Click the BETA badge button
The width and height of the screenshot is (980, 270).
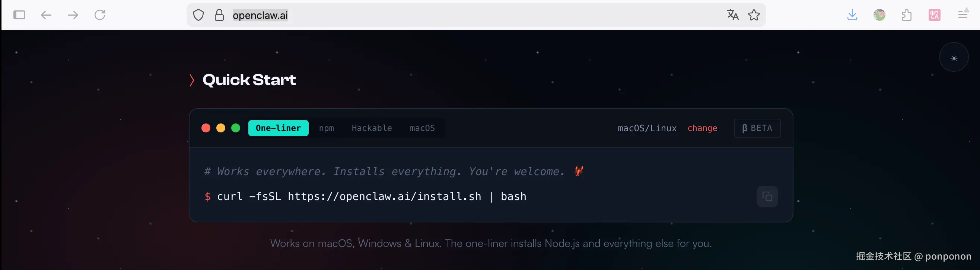coord(757,128)
